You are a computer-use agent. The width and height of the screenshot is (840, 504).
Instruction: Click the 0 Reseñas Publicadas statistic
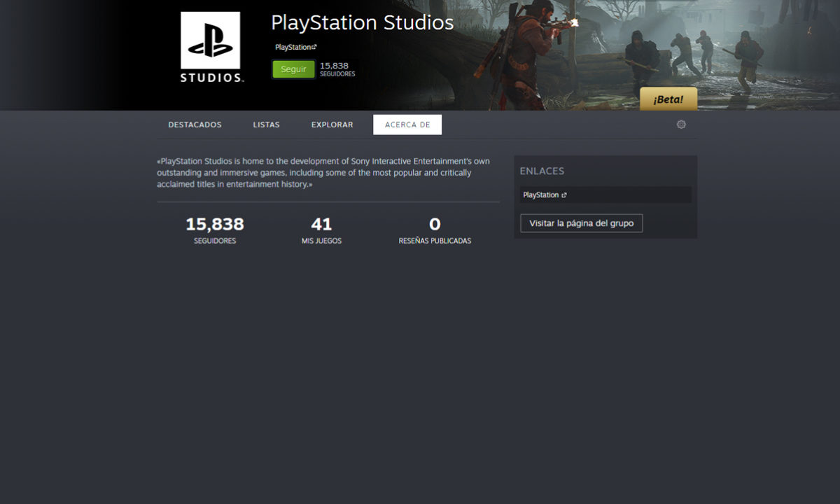(x=435, y=230)
